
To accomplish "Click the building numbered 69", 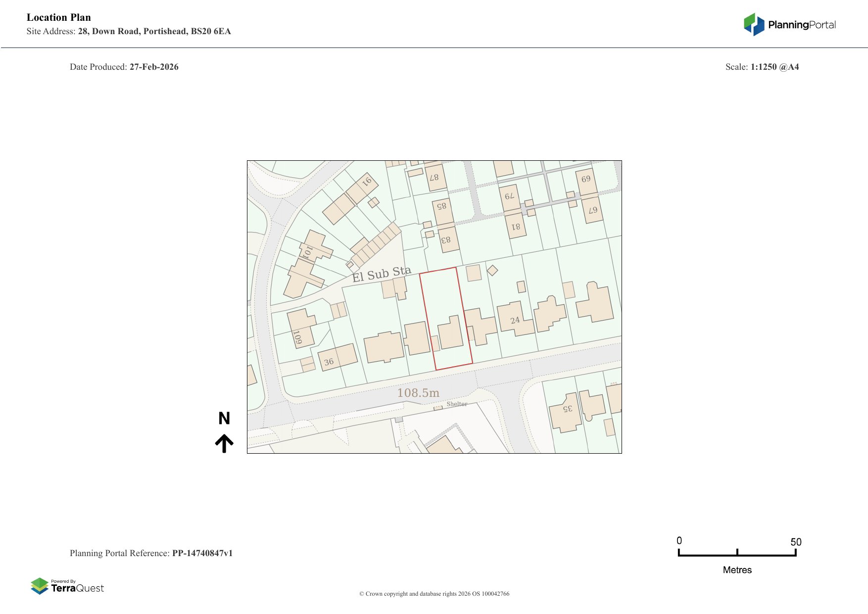I will 586,180.
